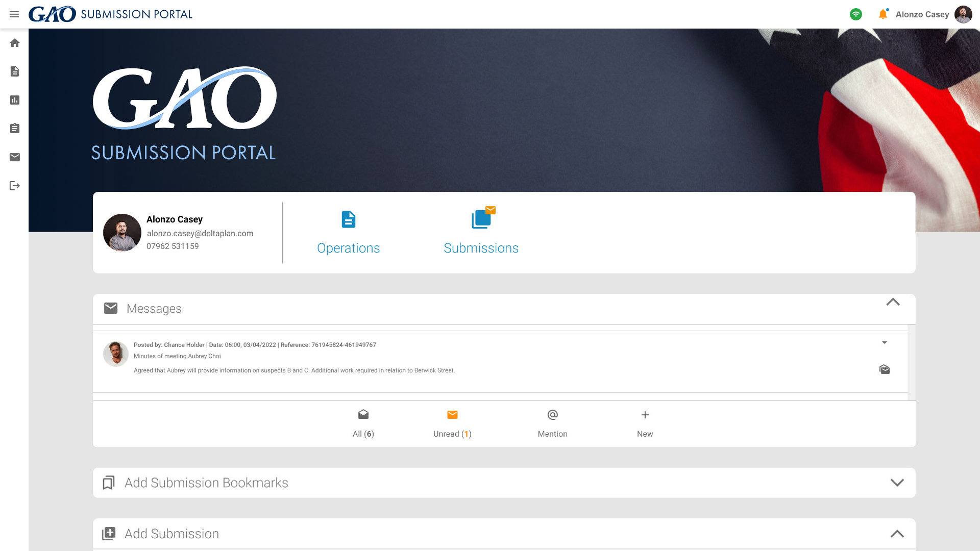Collapse the Messages panel
Image resolution: width=980 pixels, height=551 pixels.
click(x=893, y=302)
